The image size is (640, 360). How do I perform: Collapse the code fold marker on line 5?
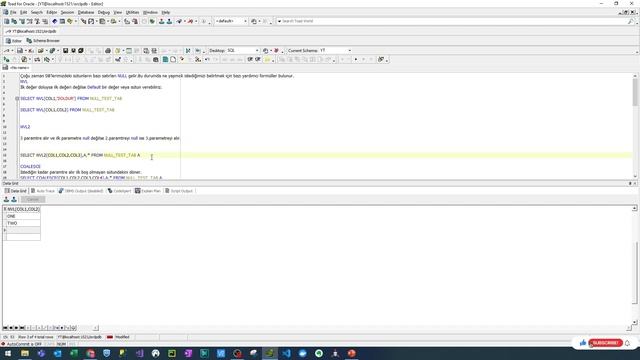click(17, 98)
